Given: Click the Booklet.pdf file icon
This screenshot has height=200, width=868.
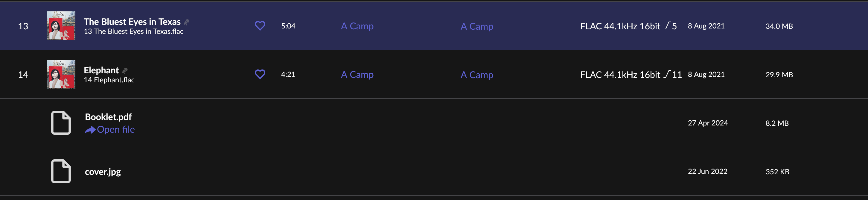Looking at the screenshot, I should pyautogui.click(x=61, y=123).
